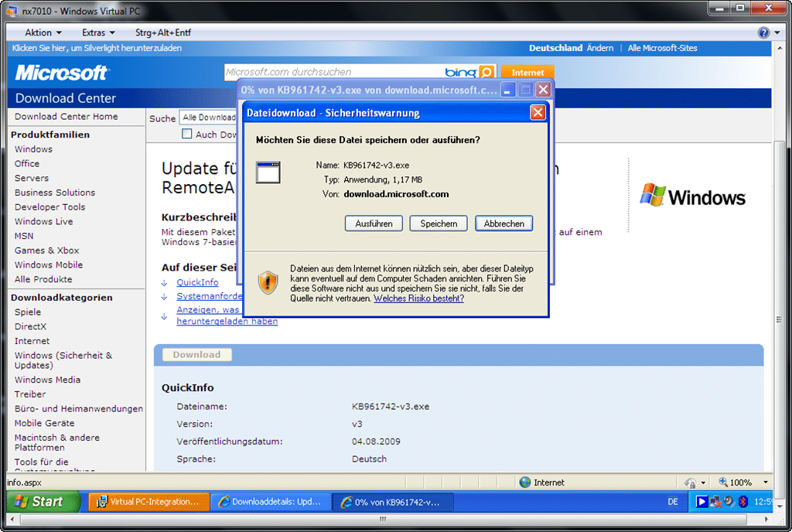This screenshot has width=792, height=532.
Task: Click the disconnected network tray icon
Action: [715, 502]
